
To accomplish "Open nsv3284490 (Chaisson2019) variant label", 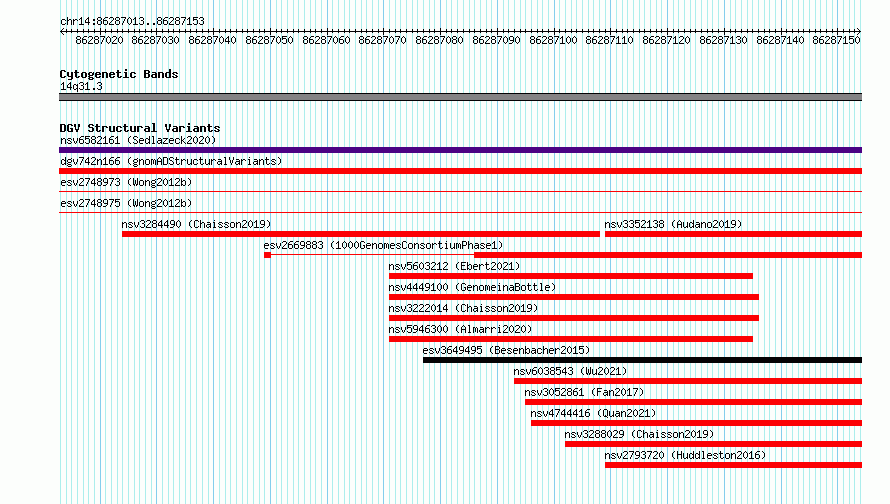I will tap(196, 224).
